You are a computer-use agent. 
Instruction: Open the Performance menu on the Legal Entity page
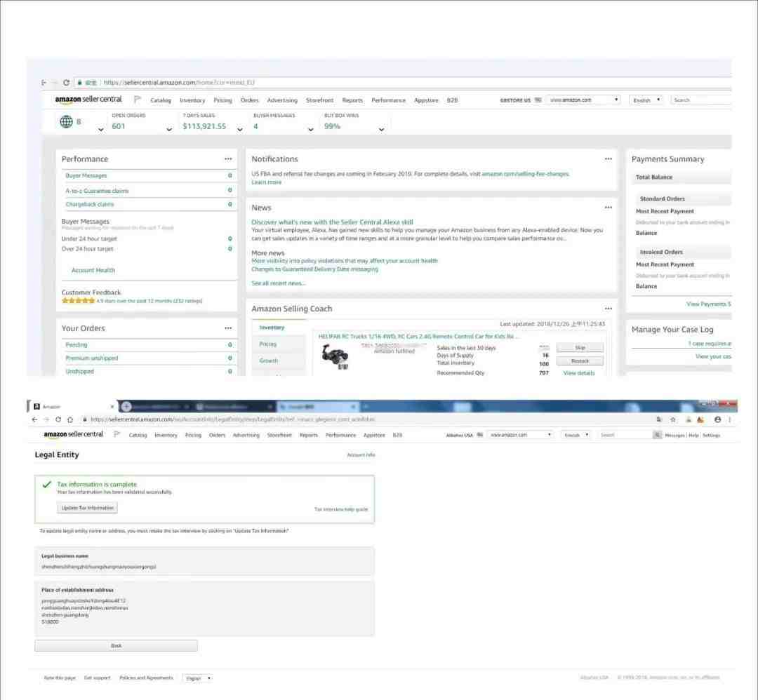coord(340,436)
